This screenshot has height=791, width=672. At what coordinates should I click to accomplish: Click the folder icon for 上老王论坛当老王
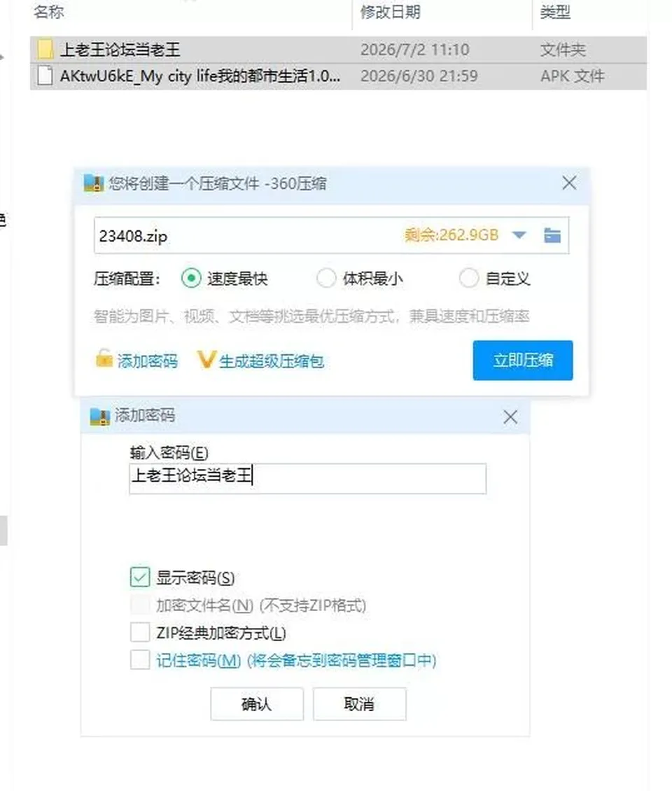coord(45,50)
